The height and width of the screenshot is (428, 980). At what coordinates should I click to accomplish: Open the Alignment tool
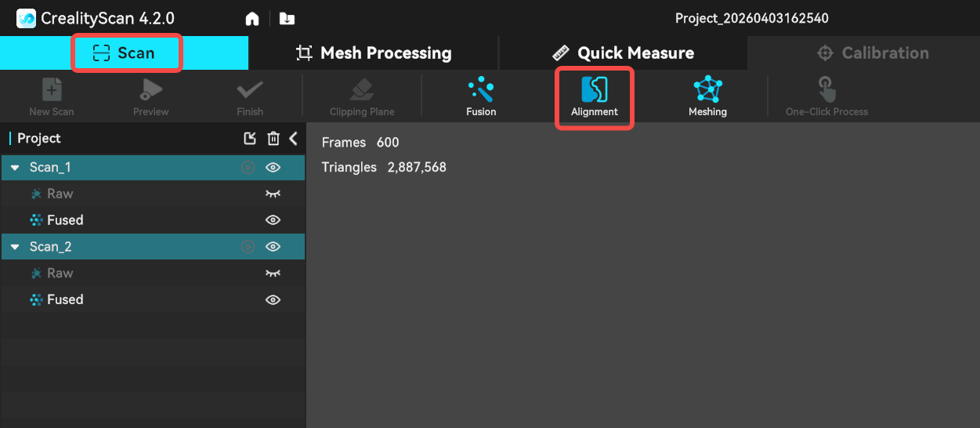pyautogui.click(x=594, y=96)
